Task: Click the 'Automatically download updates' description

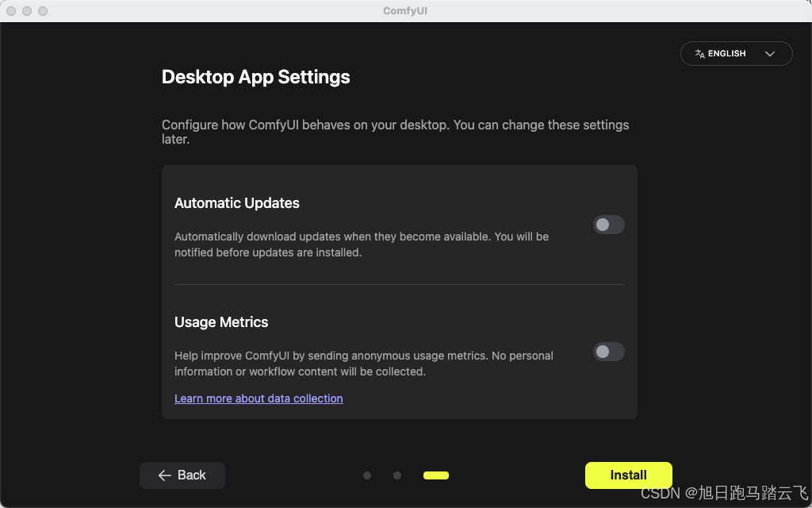Action: pos(362,244)
